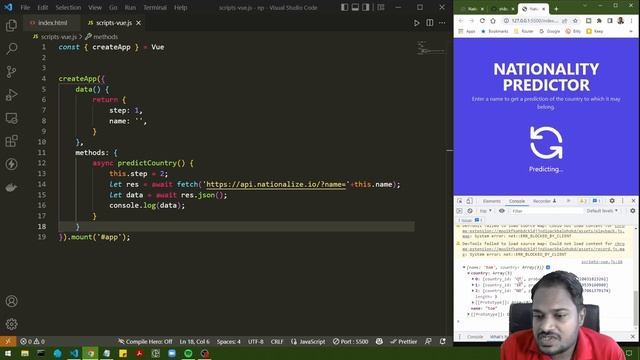Open Extensions view in activity bar
This screenshot has width=640, height=360.
11,141
